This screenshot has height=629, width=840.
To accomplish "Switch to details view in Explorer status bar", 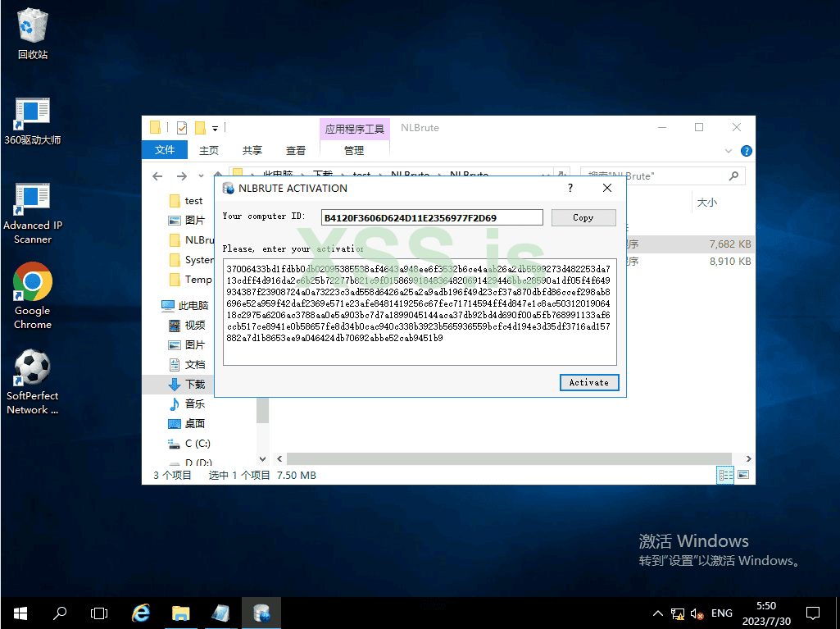I will pyautogui.click(x=725, y=475).
